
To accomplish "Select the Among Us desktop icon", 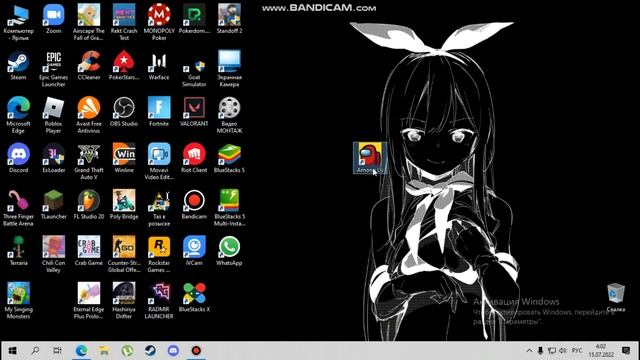I will click(x=370, y=158).
